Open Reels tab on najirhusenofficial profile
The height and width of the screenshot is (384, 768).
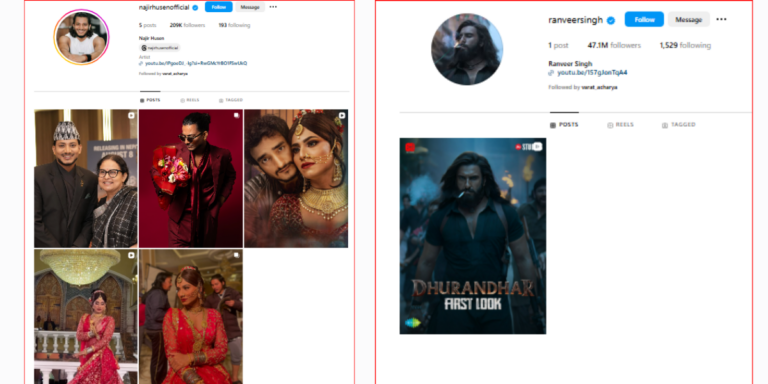tap(190, 100)
